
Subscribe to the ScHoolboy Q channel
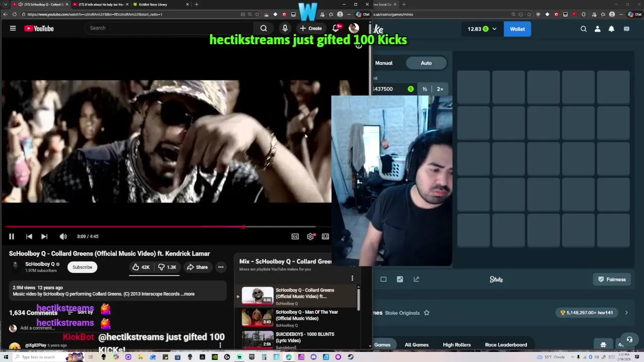(x=82, y=267)
